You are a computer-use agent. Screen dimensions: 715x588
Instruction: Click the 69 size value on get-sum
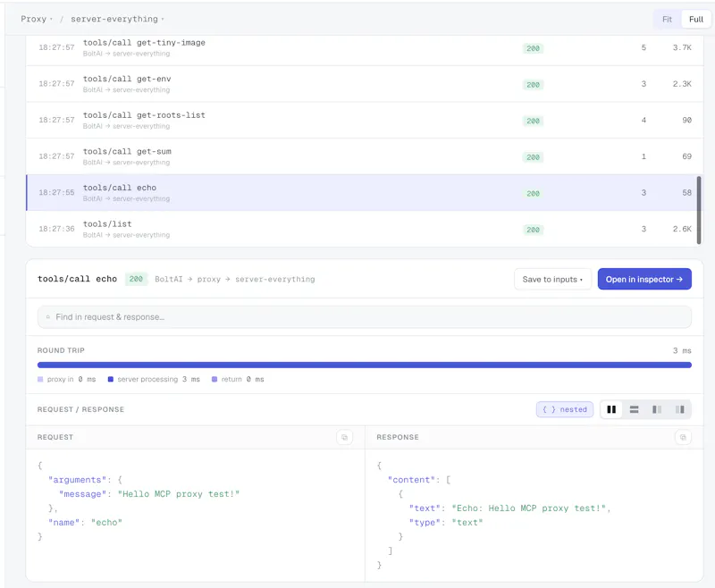[x=686, y=156]
